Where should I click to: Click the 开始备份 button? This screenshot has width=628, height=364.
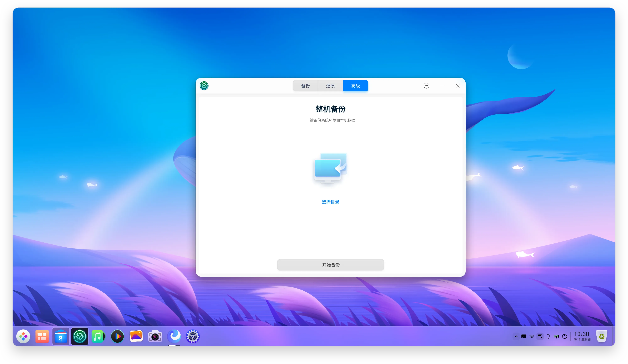330,265
